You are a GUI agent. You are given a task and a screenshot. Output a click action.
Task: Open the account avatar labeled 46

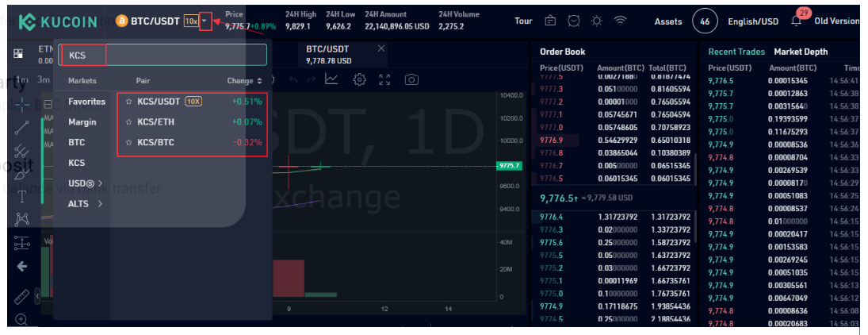[705, 21]
